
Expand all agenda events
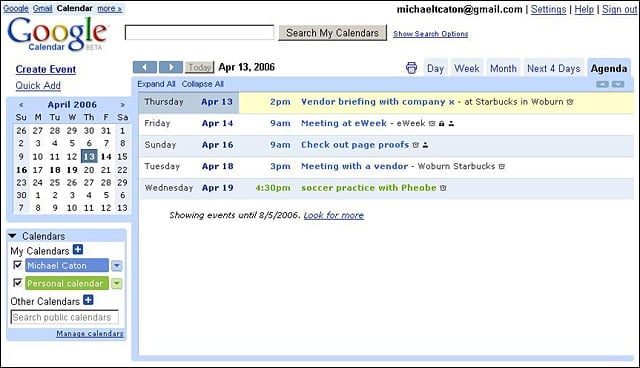tap(156, 84)
